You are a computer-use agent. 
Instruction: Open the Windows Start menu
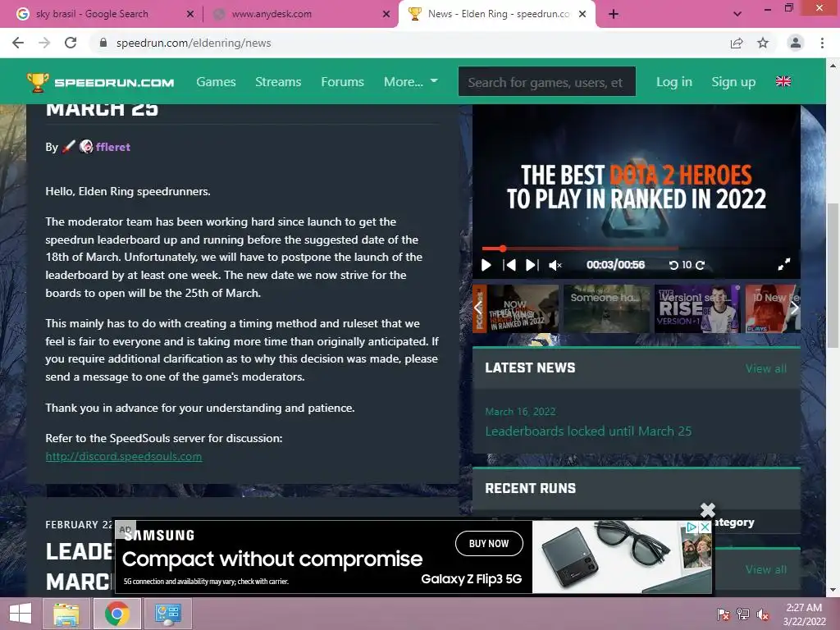(21, 614)
